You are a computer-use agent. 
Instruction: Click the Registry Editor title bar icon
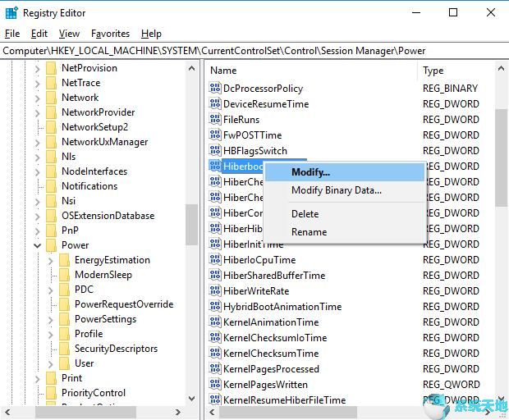coord(11,13)
